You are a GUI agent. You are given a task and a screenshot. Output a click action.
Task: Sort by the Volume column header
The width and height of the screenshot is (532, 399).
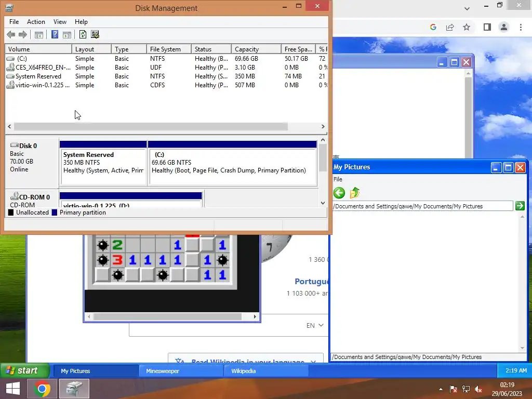pyautogui.click(x=38, y=49)
